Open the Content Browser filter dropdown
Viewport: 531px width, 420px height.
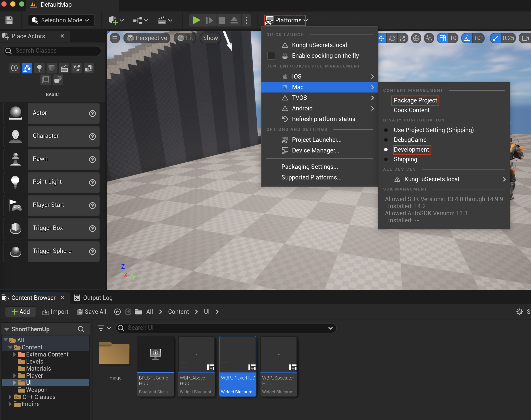(104, 328)
